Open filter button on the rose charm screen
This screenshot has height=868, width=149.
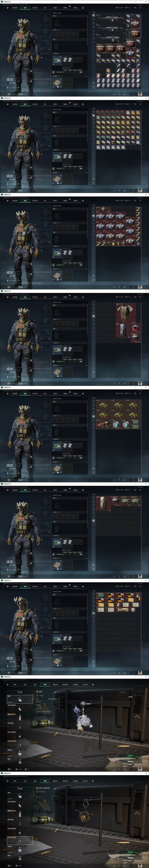(x=20, y=789)
